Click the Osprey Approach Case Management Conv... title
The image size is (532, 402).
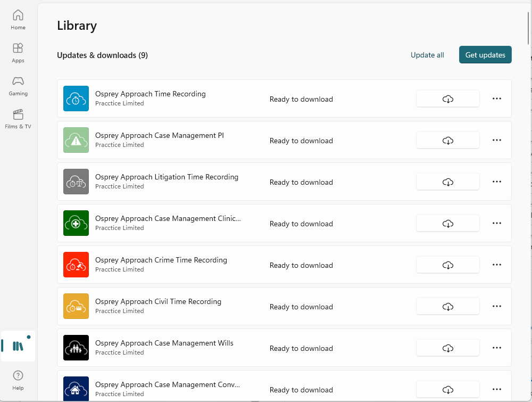click(168, 384)
